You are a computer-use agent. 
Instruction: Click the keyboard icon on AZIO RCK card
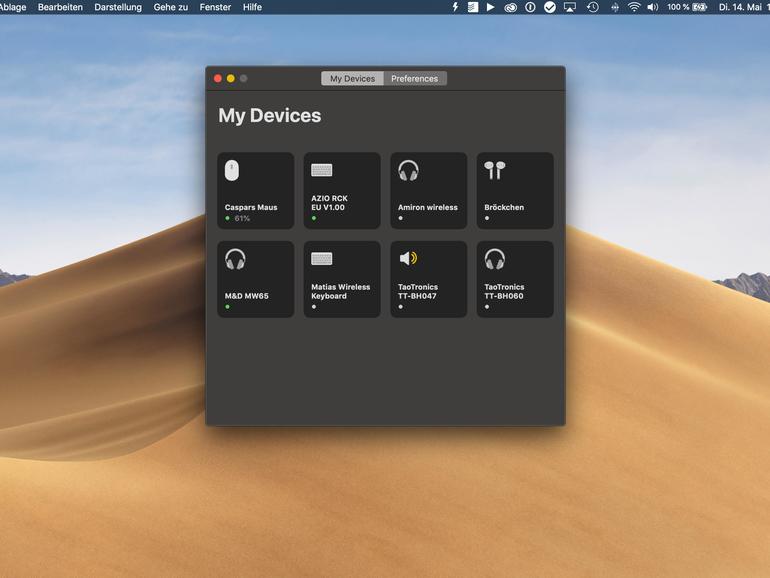[x=322, y=170]
